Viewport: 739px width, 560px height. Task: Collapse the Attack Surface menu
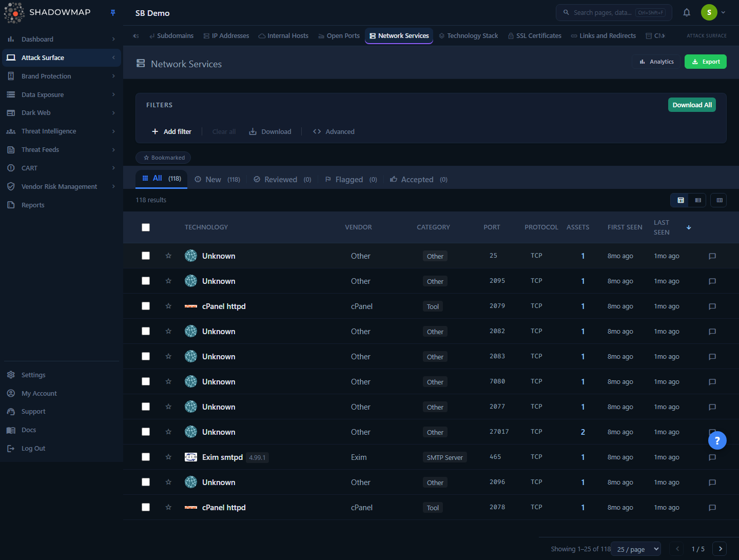pyautogui.click(x=62, y=57)
